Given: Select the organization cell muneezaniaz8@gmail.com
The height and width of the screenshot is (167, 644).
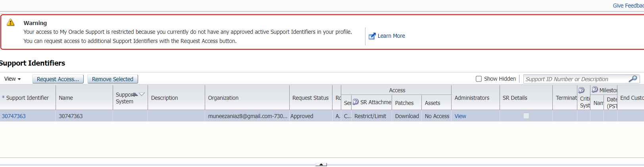Looking at the screenshot, I should coord(247,116).
